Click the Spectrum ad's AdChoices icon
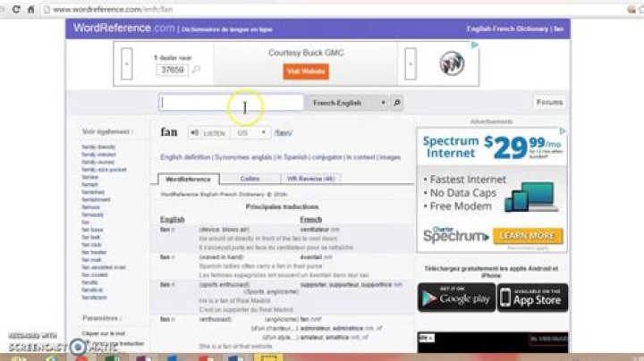 pyautogui.click(x=563, y=130)
